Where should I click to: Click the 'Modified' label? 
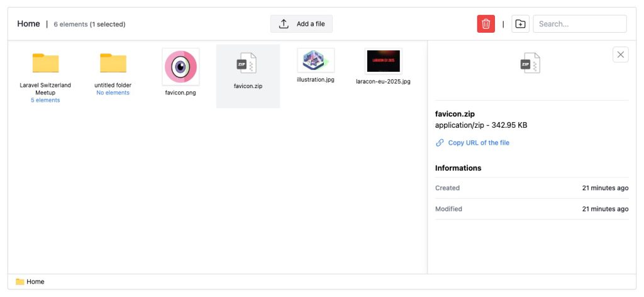(x=448, y=209)
